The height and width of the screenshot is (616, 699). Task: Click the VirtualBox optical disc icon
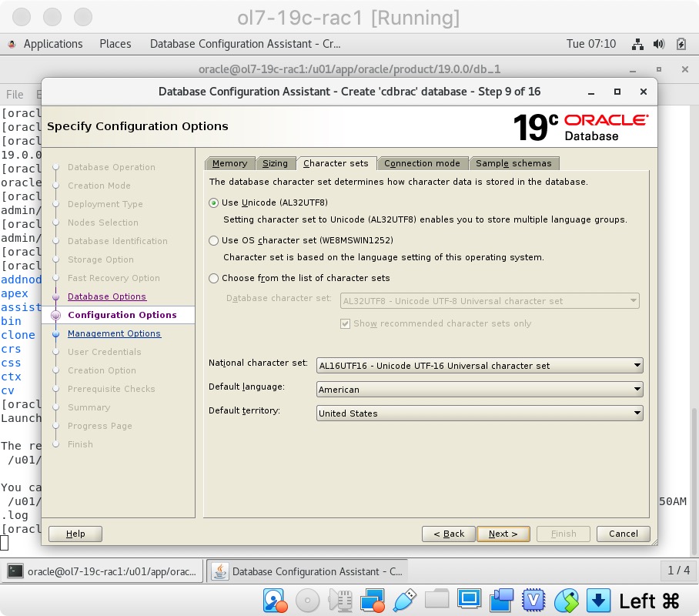[x=307, y=601]
